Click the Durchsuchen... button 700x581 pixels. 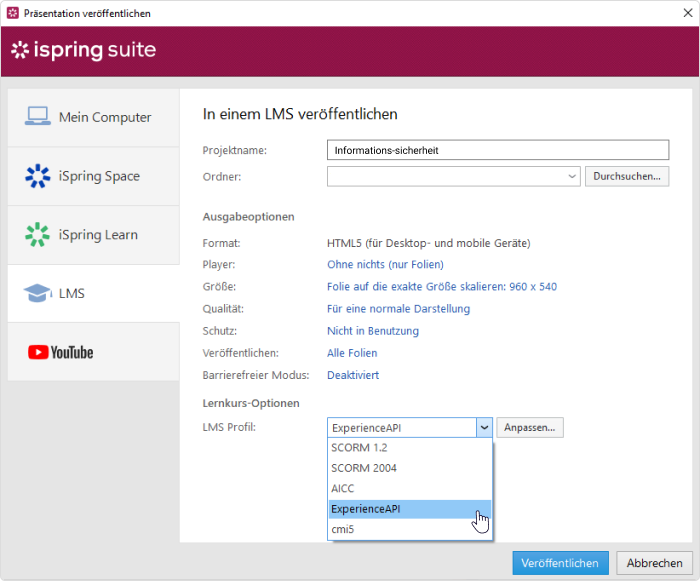click(x=627, y=176)
